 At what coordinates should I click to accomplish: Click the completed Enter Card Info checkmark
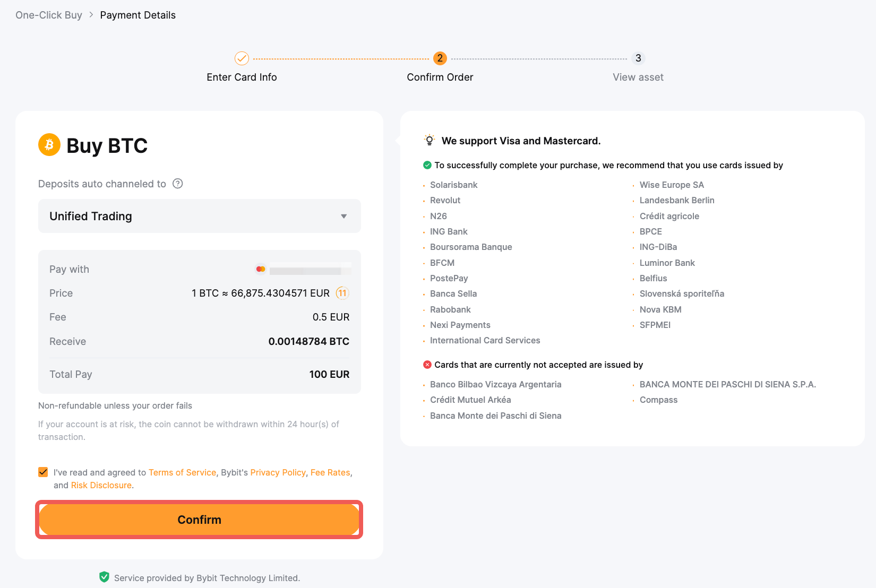[x=242, y=58]
